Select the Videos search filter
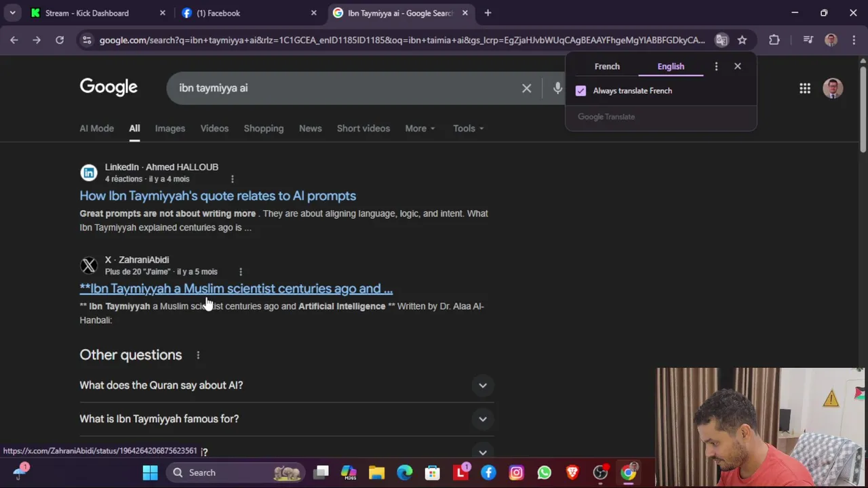Image resolution: width=868 pixels, height=488 pixels. pyautogui.click(x=214, y=128)
